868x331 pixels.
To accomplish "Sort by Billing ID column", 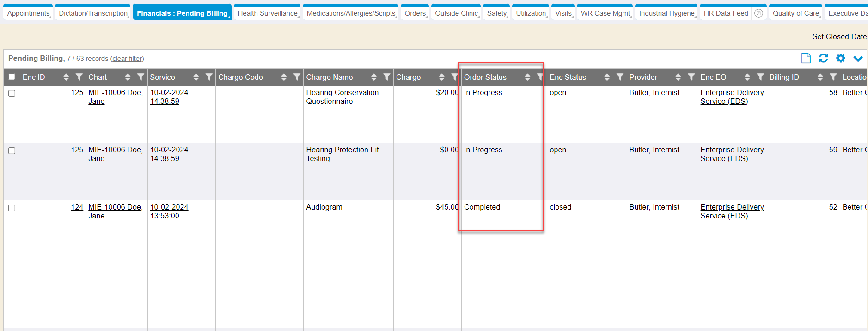I will click(x=820, y=77).
